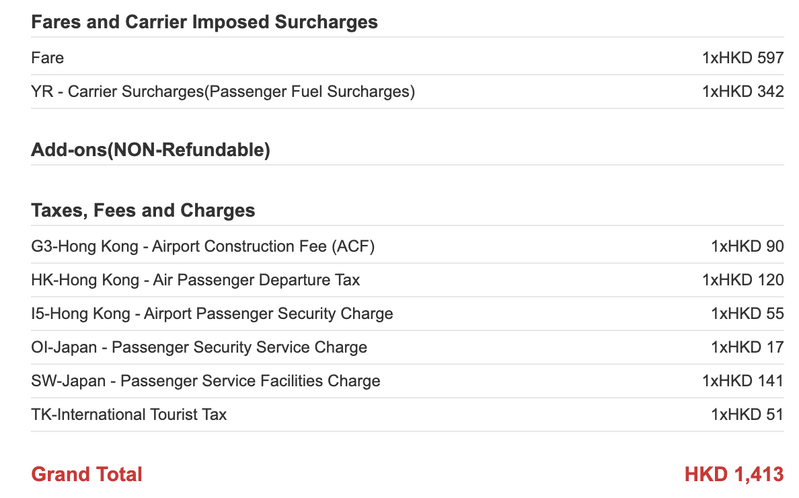799x498 pixels.
Task: Click the OI-Japan Passenger Security Service Charge label
Action: tap(199, 347)
